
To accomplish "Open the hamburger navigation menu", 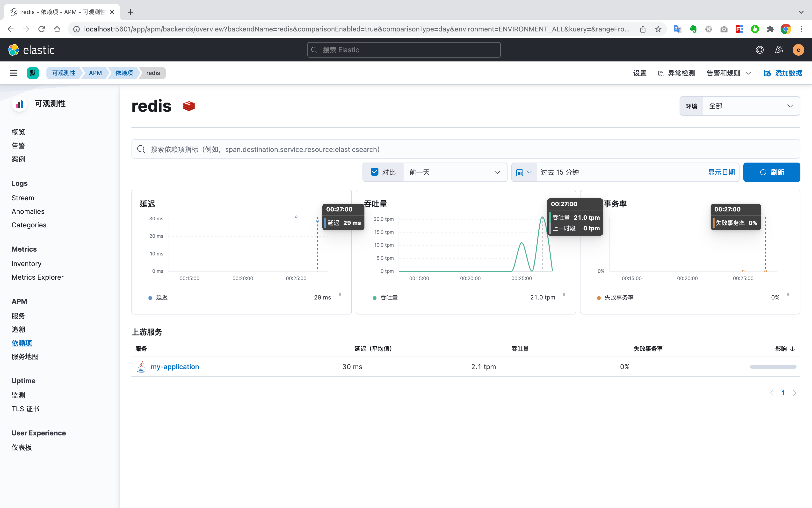I will pyautogui.click(x=14, y=73).
